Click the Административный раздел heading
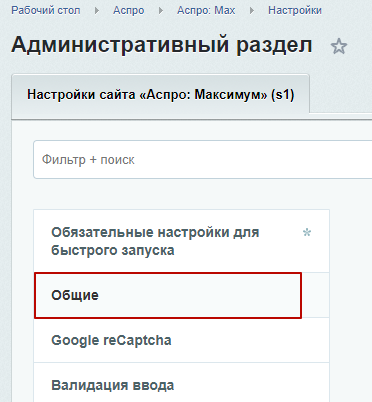372x402 pixels. [162, 45]
